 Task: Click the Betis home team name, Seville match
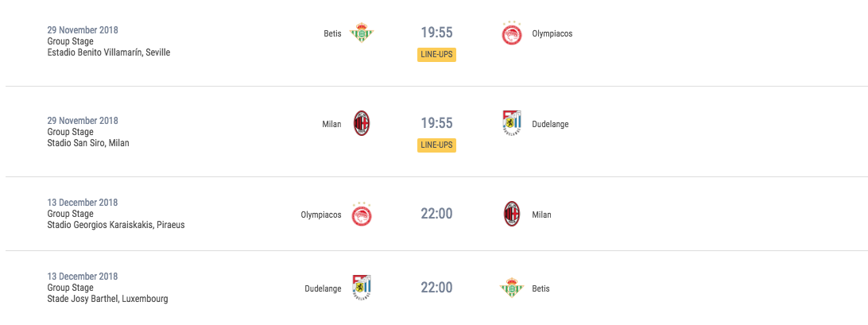(x=333, y=33)
